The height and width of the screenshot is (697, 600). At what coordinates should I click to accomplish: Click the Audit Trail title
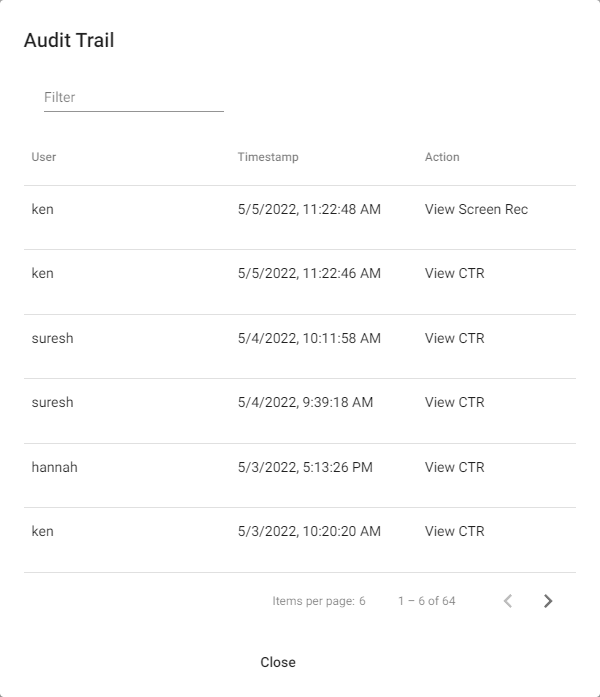69,40
